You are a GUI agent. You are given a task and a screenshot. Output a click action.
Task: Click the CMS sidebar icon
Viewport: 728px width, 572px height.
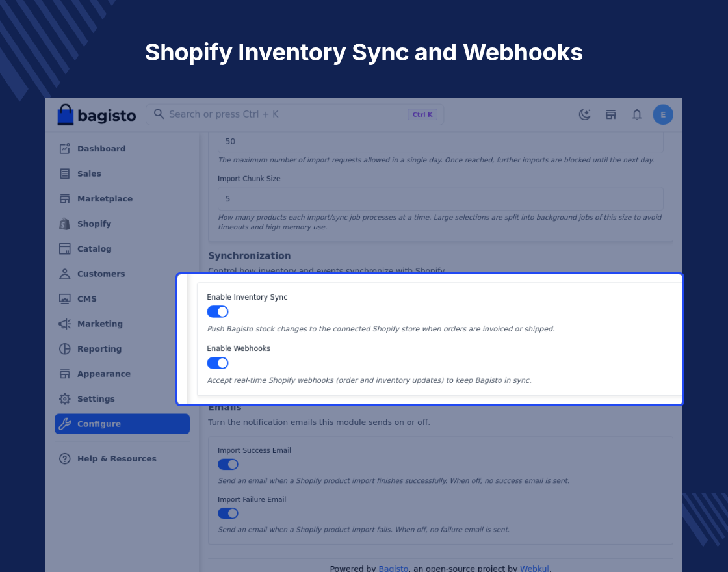click(64, 299)
